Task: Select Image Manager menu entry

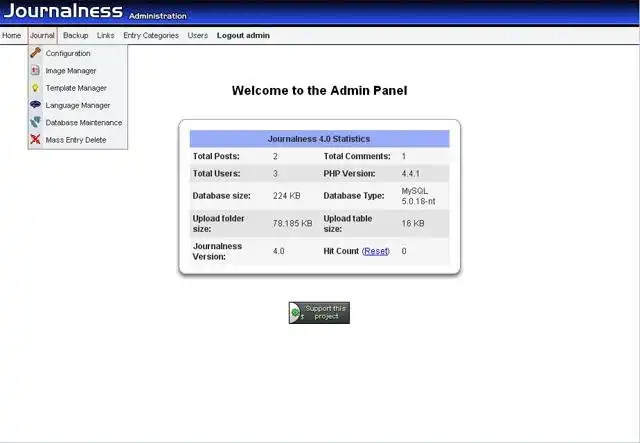Action: click(x=78, y=71)
